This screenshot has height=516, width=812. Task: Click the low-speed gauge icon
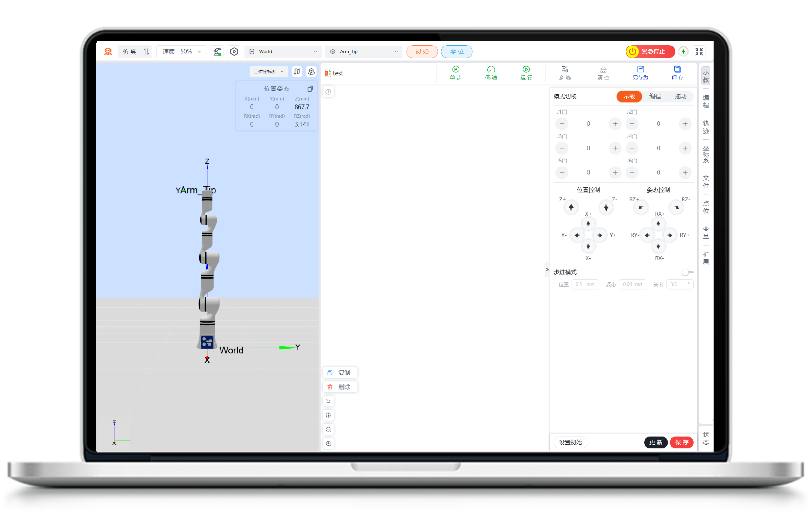coord(491,69)
